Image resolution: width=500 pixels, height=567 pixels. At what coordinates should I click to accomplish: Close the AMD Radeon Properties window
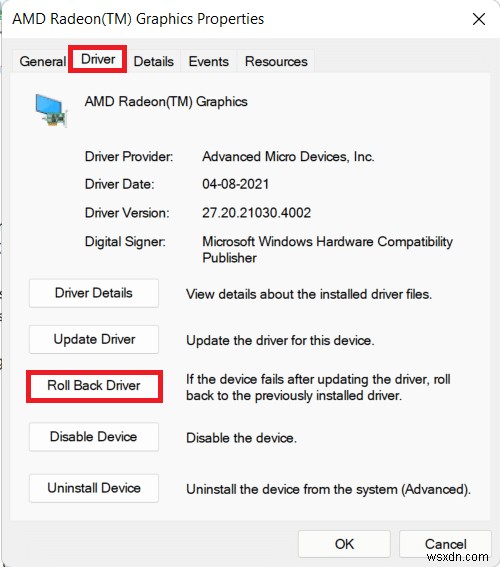479,19
